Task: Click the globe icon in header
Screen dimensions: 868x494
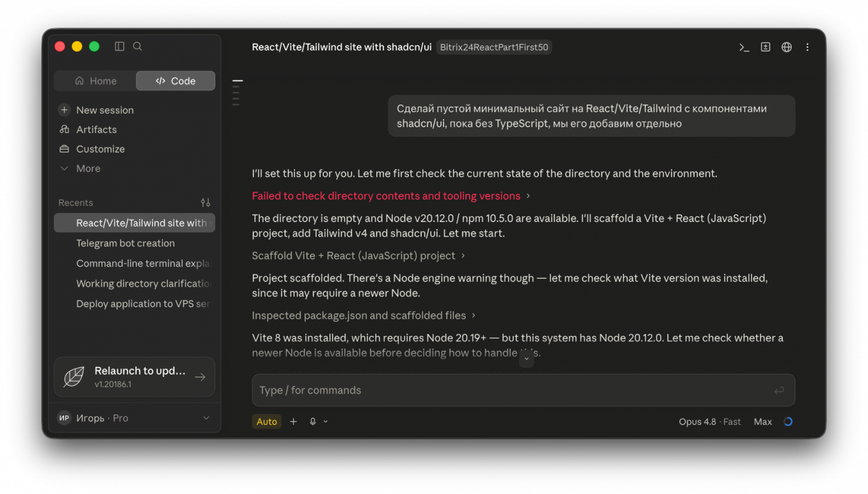Action: [786, 47]
